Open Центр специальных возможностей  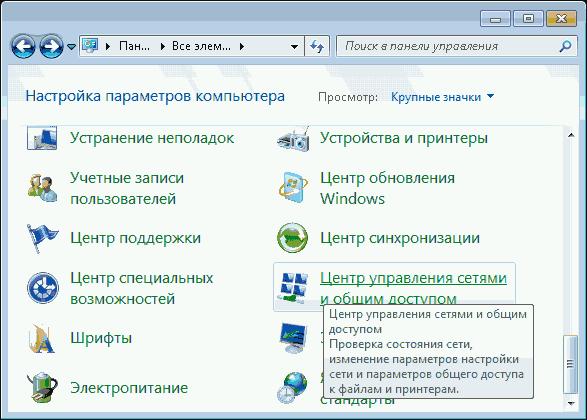pyautogui.click(x=142, y=288)
